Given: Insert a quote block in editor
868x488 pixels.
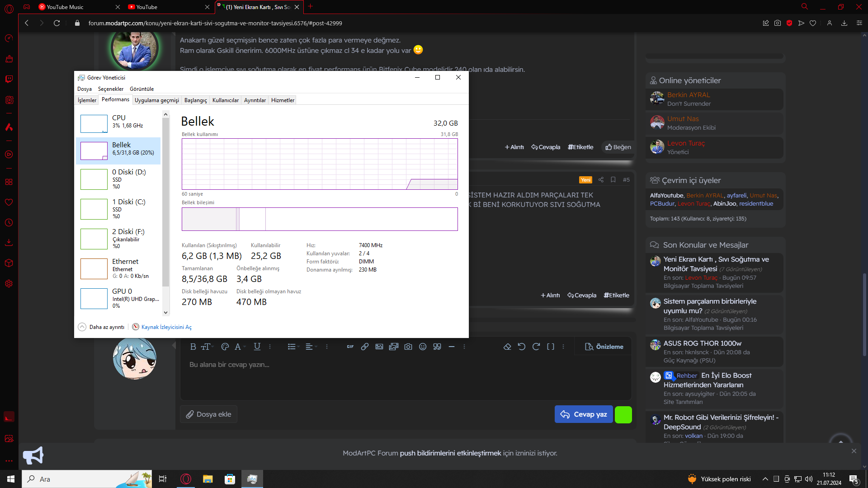Looking at the screenshot, I should 437,347.
